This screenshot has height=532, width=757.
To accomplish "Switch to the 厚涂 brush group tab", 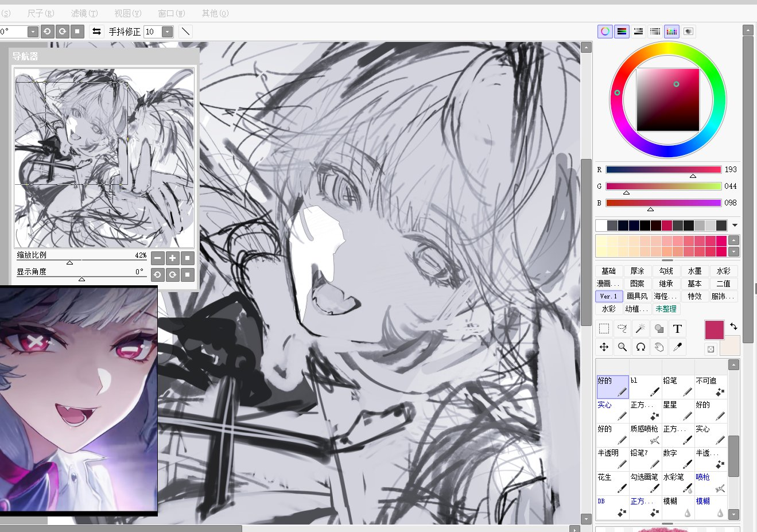I will (637, 271).
